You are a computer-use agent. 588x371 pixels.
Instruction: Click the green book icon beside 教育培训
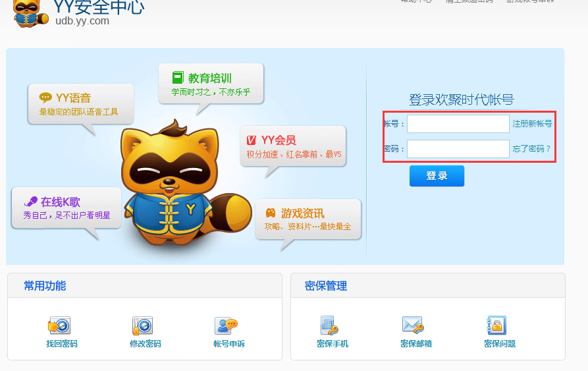click(x=178, y=78)
